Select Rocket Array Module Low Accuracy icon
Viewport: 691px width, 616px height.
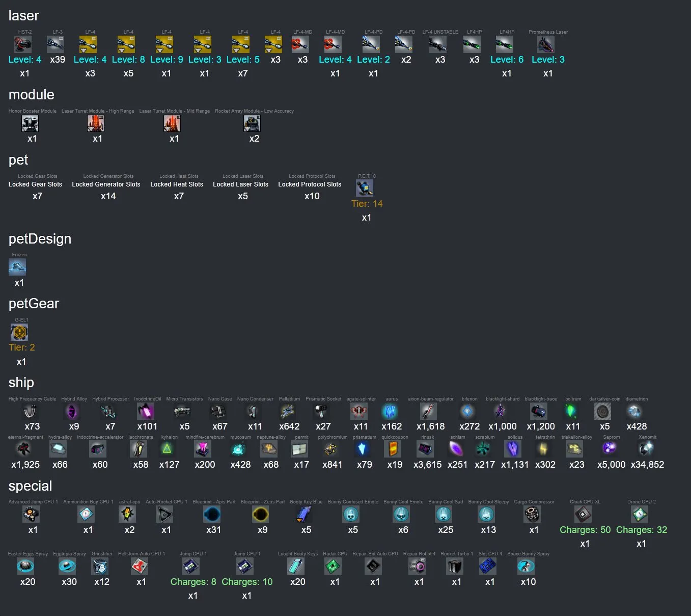click(252, 123)
